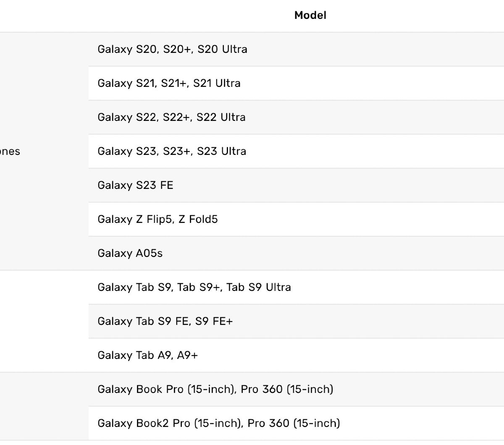The height and width of the screenshot is (445, 504).
Task: Select the Galaxy Book Pro (15-inch) row
Action: pyautogui.click(x=215, y=390)
